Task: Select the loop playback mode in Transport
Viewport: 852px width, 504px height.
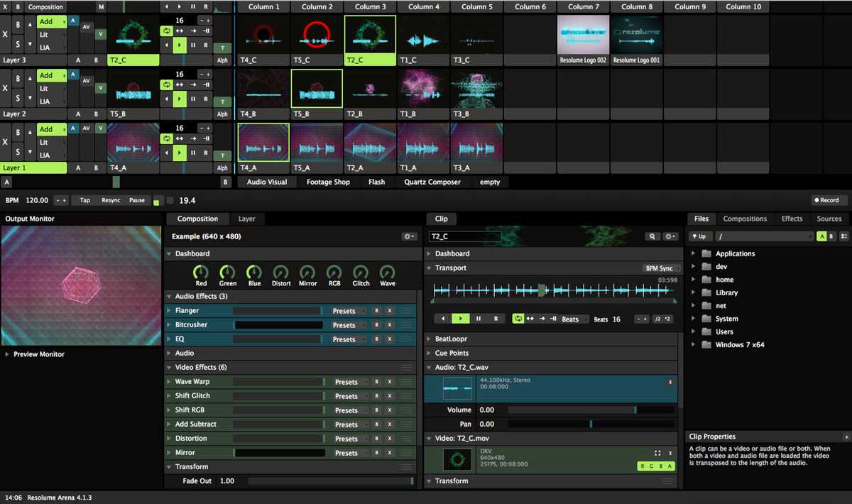Action: tap(518, 319)
